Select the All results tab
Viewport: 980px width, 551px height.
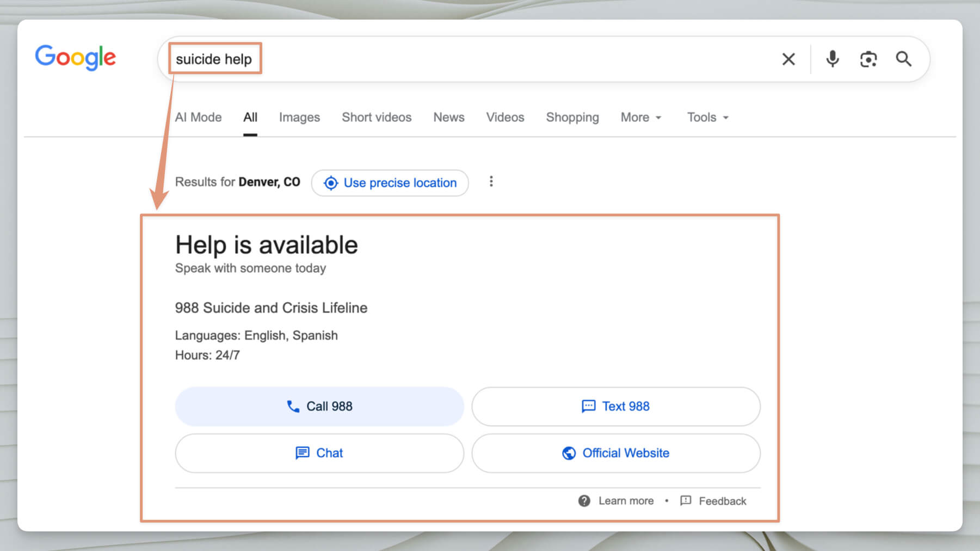[250, 117]
